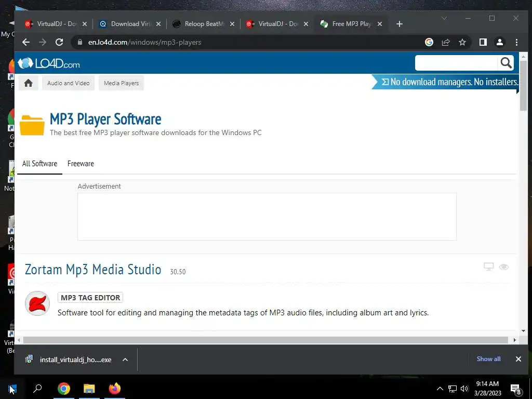Click the Zortam Mp3 Media Studio app icon

coord(37,303)
